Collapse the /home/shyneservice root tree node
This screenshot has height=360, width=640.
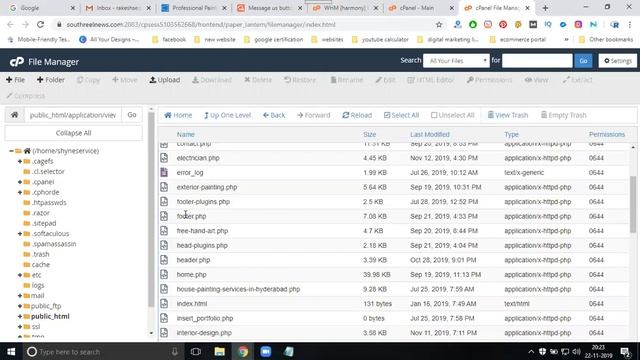(11, 151)
